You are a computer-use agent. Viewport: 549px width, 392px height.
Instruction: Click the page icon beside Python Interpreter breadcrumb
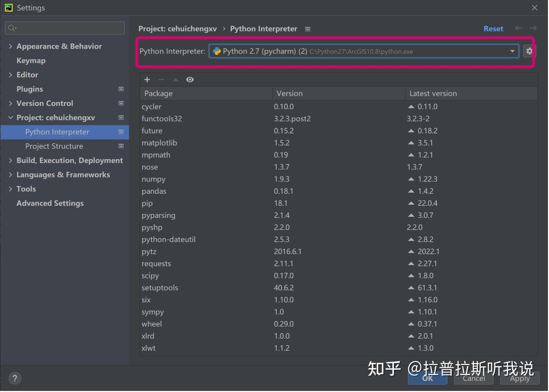307,29
